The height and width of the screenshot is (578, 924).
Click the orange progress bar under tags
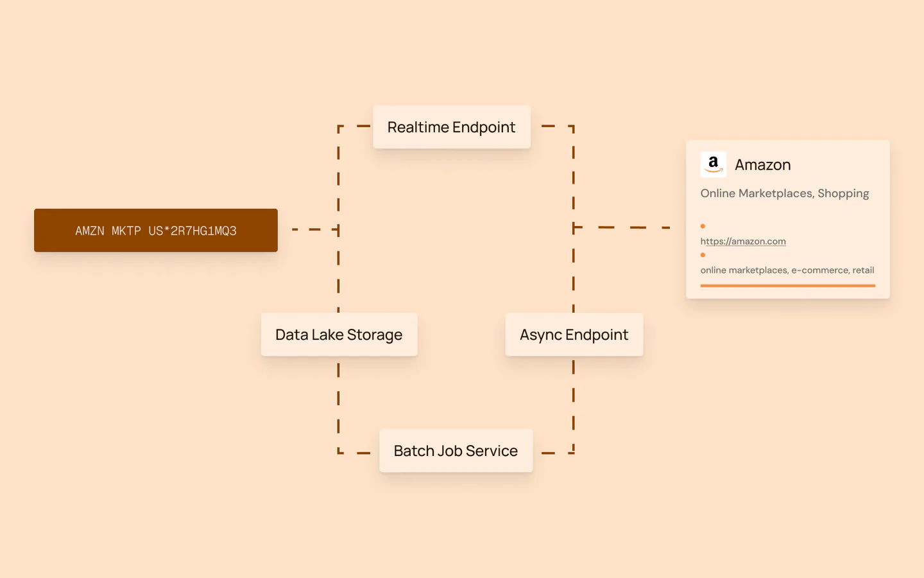coord(788,286)
